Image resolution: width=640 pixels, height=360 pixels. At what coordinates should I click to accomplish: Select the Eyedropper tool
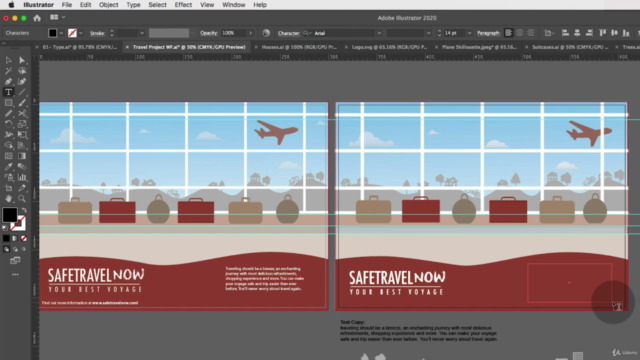pos(9,167)
